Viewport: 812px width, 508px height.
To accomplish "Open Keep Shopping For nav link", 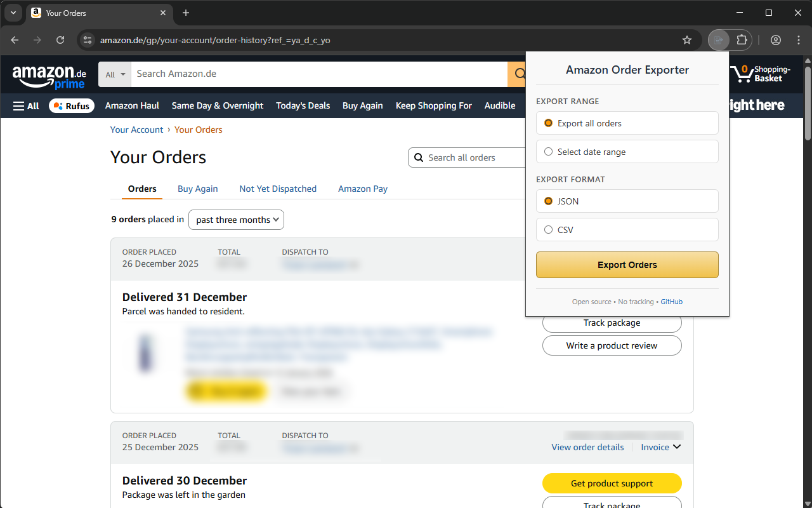I will click(434, 106).
